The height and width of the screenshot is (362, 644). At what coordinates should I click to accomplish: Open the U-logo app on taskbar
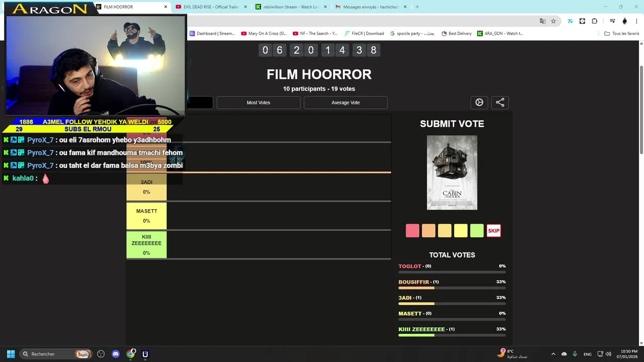145,354
